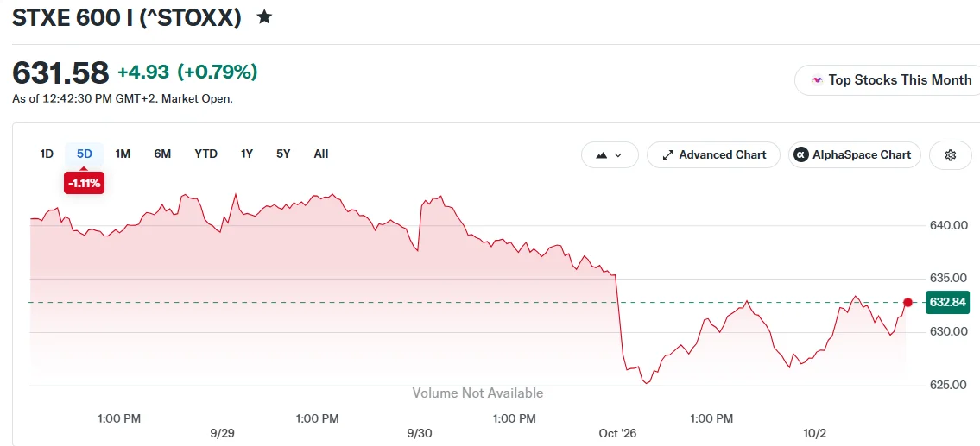Screen dimensions: 980x446
Task: Open the chart type dropdown
Action: point(610,155)
